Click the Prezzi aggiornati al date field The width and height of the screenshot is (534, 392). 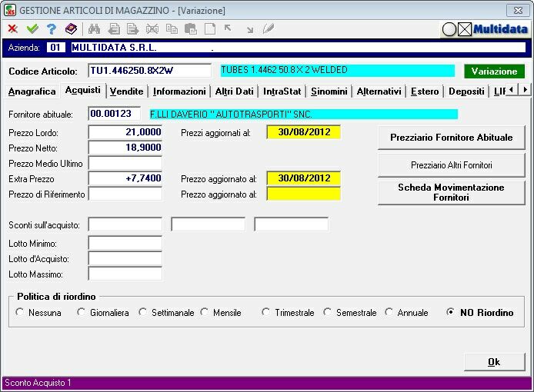pos(304,132)
